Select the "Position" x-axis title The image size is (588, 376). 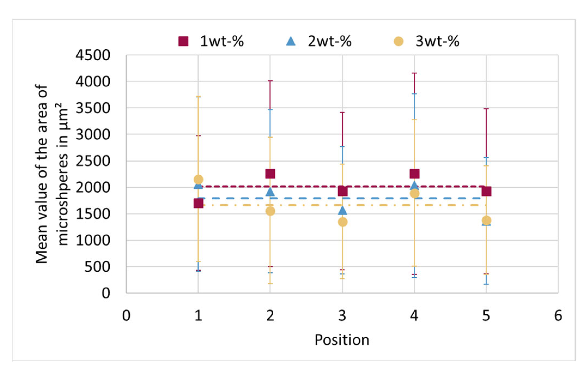342,340
